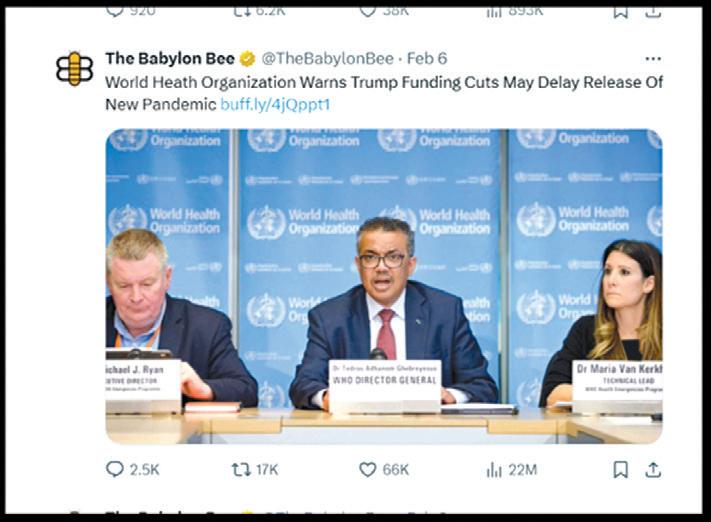Open the buff.ly/4jQppt1 link
The height and width of the screenshot is (522, 711).
click(275, 105)
